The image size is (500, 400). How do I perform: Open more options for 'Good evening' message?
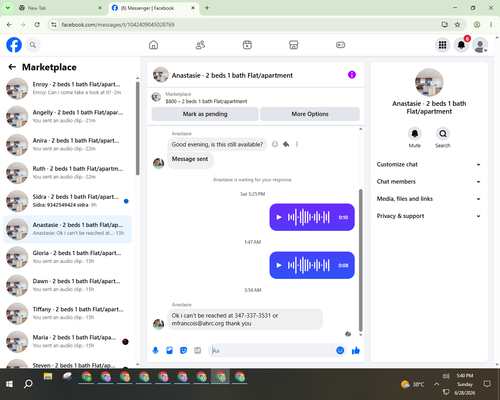click(297, 144)
